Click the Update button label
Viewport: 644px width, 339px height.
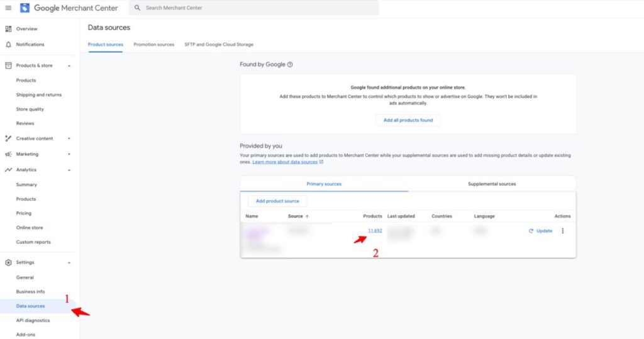(544, 231)
